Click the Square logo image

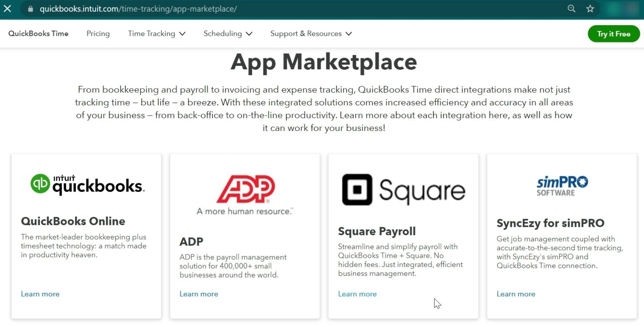click(403, 190)
